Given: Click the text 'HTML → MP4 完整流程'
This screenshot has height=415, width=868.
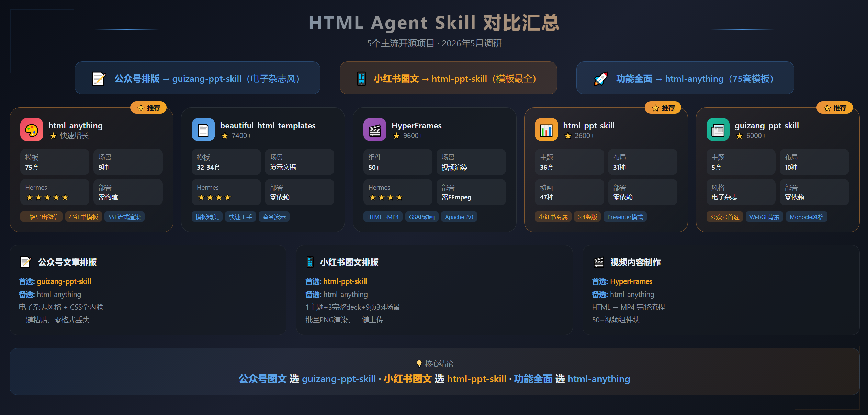Looking at the screenshot, I should point(628,307).
